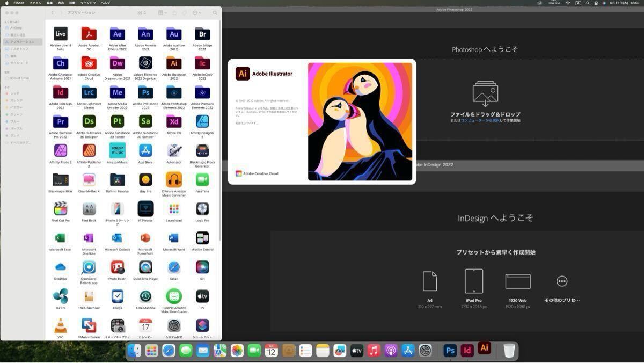Open the Adobe XD folder
This screenshot has height=363, width=644.
[174, 121]
